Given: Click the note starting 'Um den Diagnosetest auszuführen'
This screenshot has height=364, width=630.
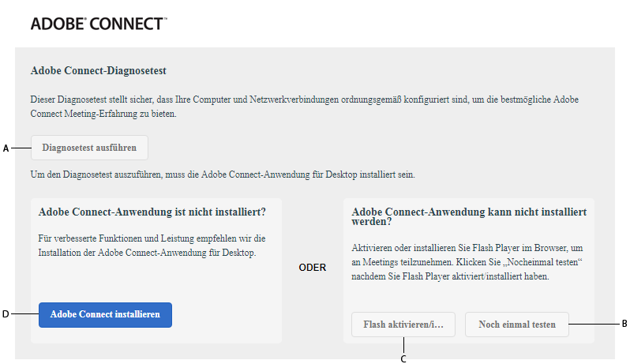Looking at the screenshot, I should [222, 174].
